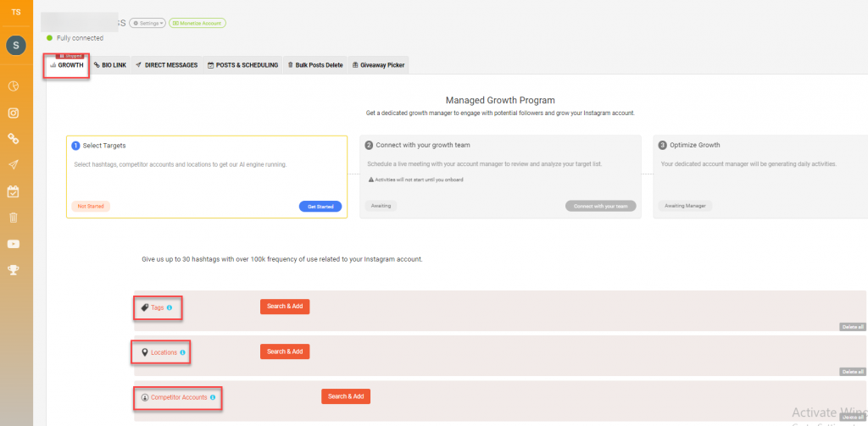The width and height of the screenshot is (868, 426).
Task: Click the S profile avatar circle
Action: [x=16, y=46]
